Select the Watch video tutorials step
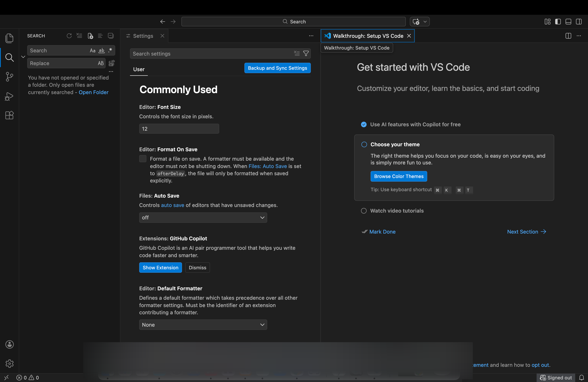588x382 pixels. [x=397, y=211]
